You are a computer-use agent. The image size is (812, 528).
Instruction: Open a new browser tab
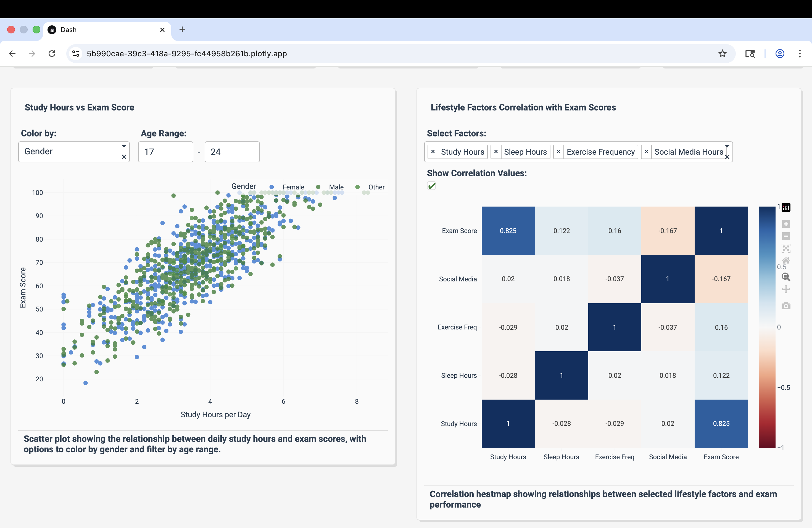[182, 30]
